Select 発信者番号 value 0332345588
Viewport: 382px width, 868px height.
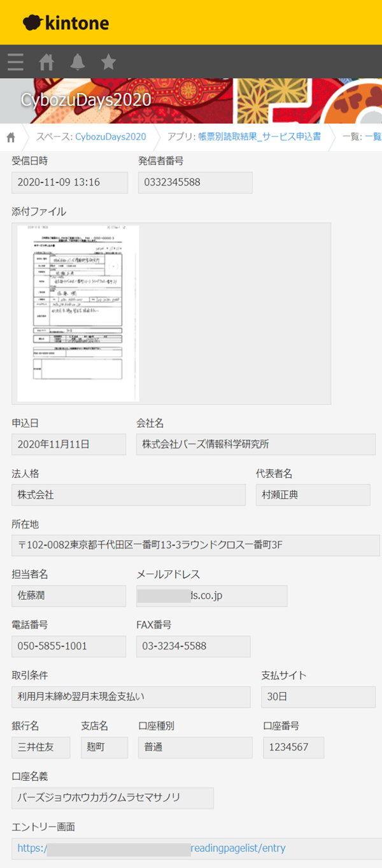(x=195, y=182)
